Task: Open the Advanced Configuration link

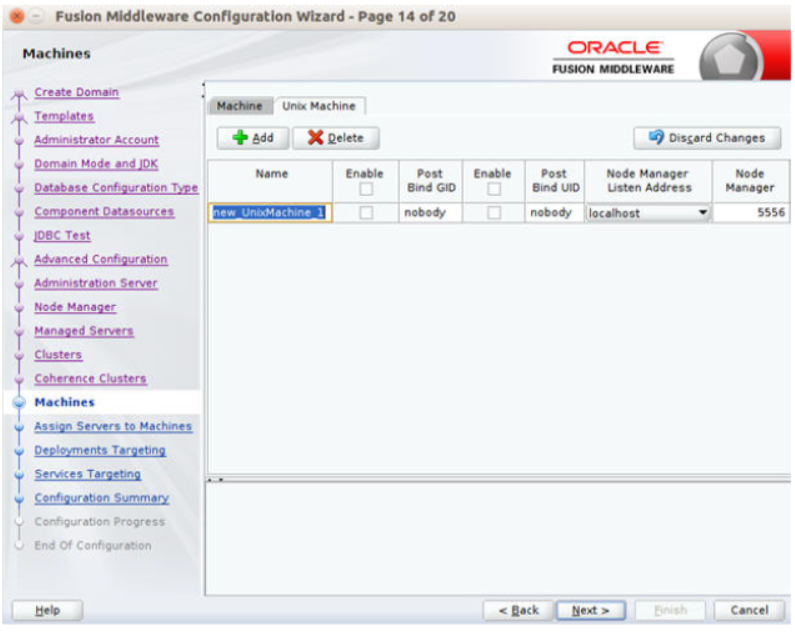Action: (x=100, y=259)
